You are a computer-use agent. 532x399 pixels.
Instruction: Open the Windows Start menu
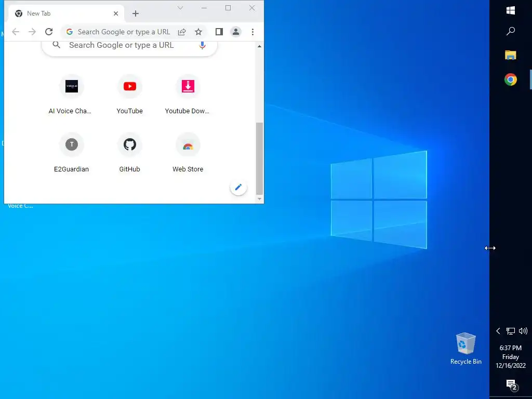coord(511,10)
